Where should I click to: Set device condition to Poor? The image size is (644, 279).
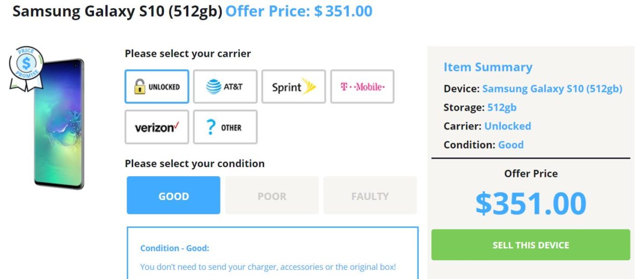(272, 196)
